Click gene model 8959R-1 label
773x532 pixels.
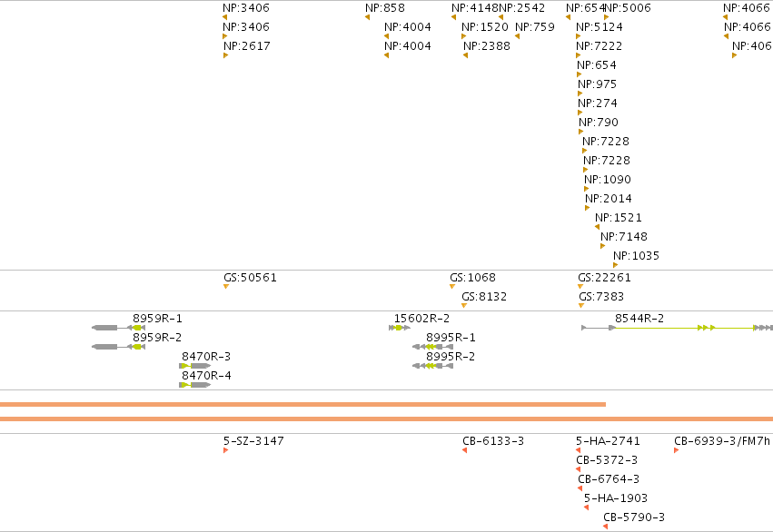[157, 319]
